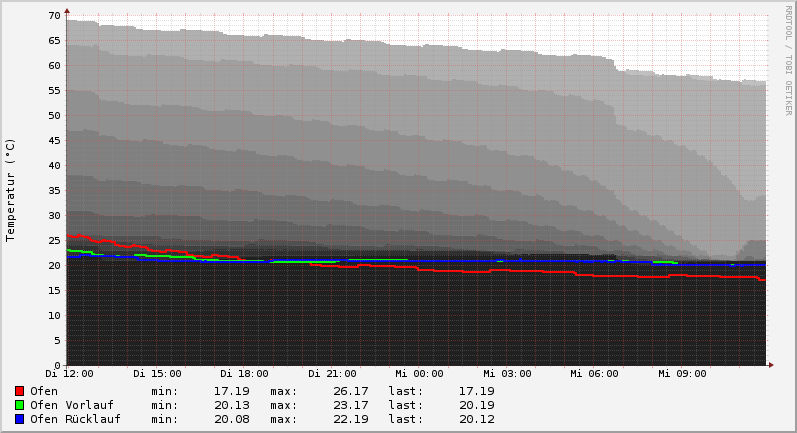Viewport: 797px width, 433px height.
Task: Click the Mi 06:00 time label
Action: pyautogui.click(x=595, y=374)
